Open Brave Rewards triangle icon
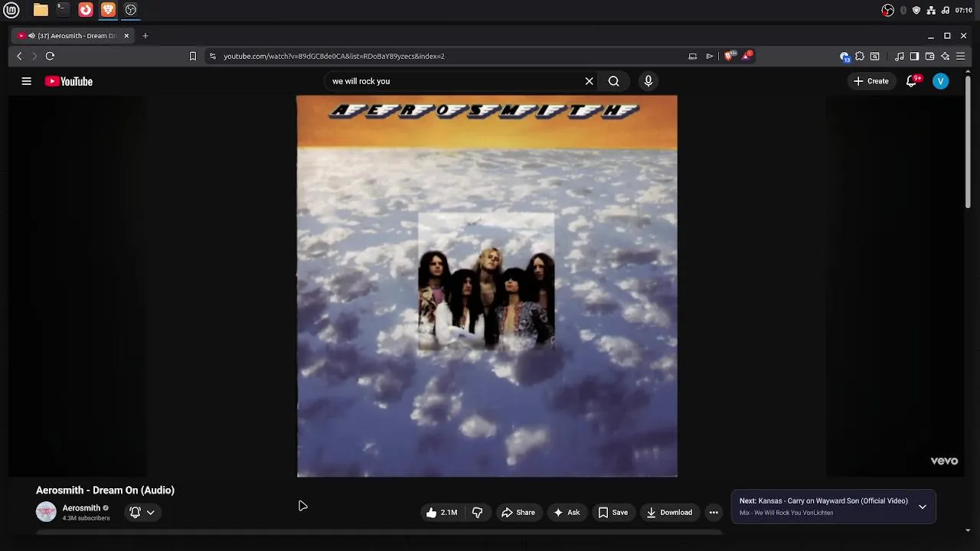Viewport: 980px width, 551px height. pos(746,56)
